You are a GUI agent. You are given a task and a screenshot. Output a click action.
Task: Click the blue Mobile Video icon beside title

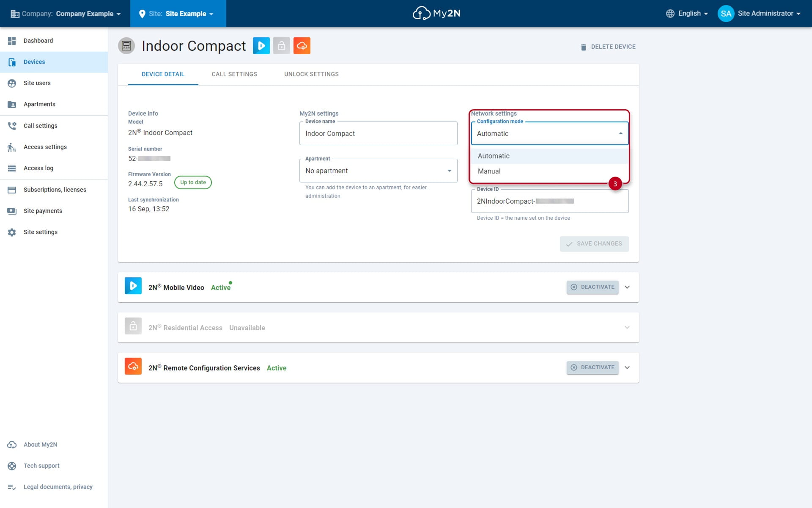pos(261,46)
